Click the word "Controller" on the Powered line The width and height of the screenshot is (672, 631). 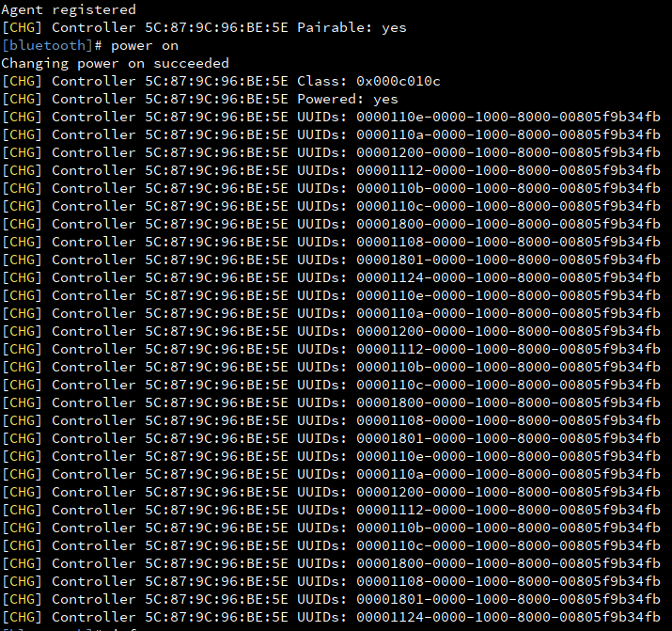coord(94,99)
